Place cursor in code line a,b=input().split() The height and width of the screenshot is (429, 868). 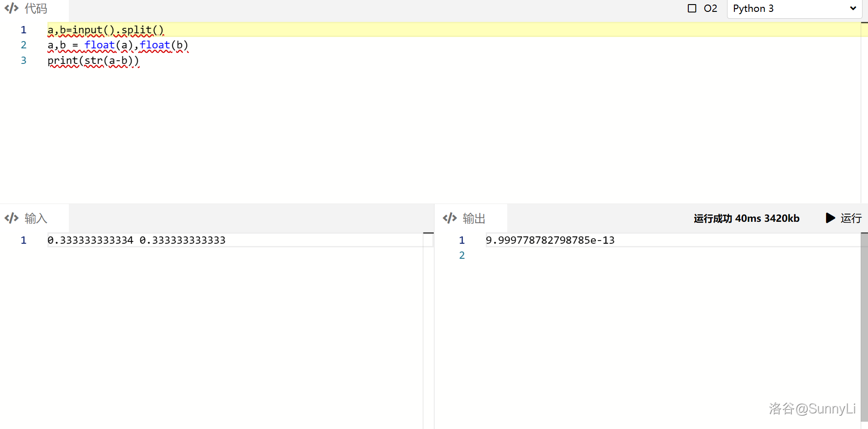(105, 30)
